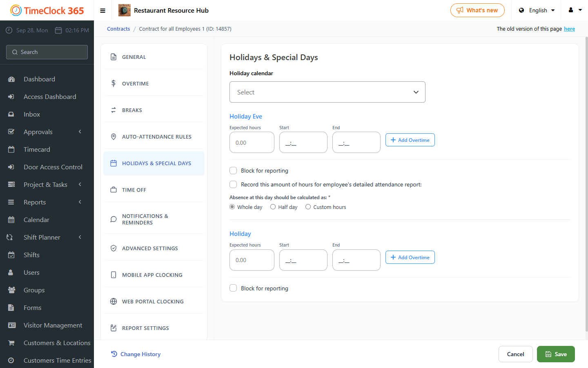Click the page vertical scrollbar
The height and width of the screenshot is (368, 588).
(x=586, y=184)
